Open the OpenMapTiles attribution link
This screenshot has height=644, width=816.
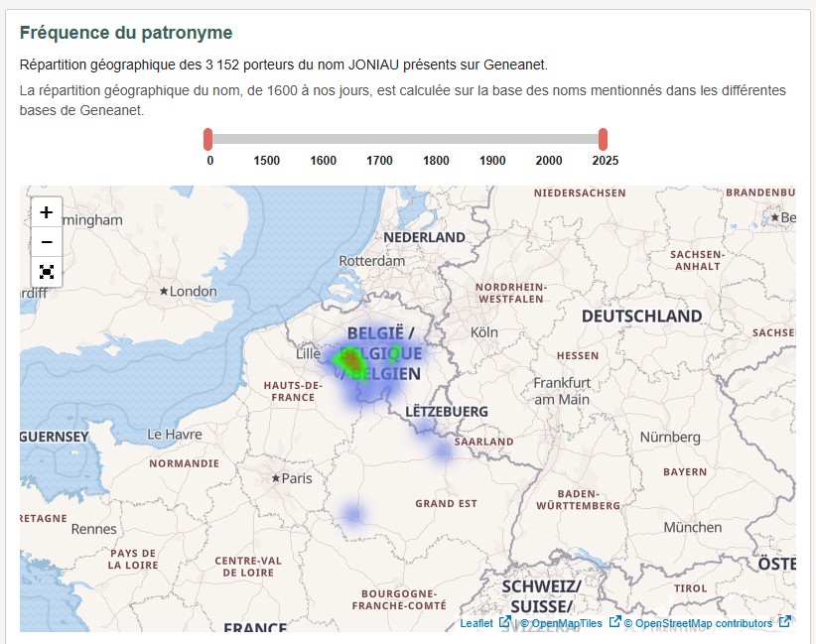[567, 623]
